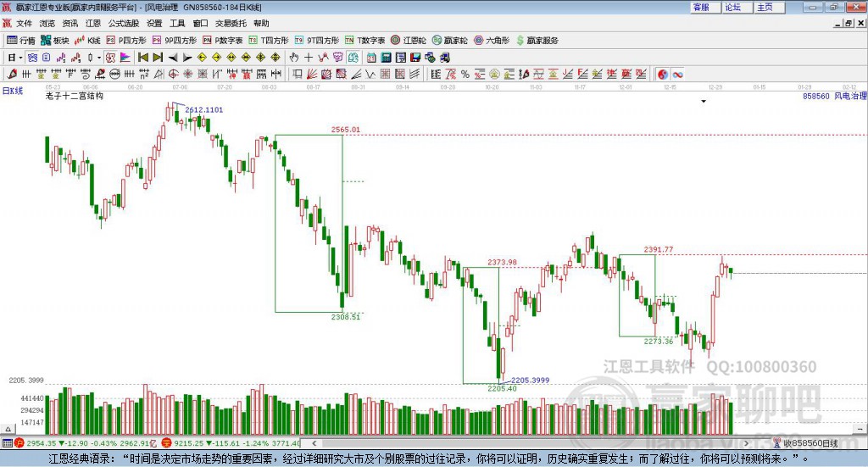Click the 客服 button in title bar
The image size is (868, 467).
705,7
